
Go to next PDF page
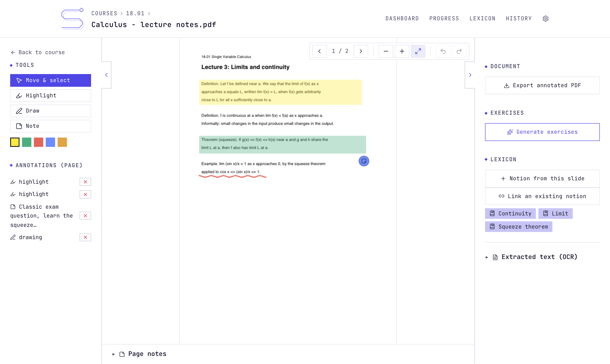coord(361,51)
